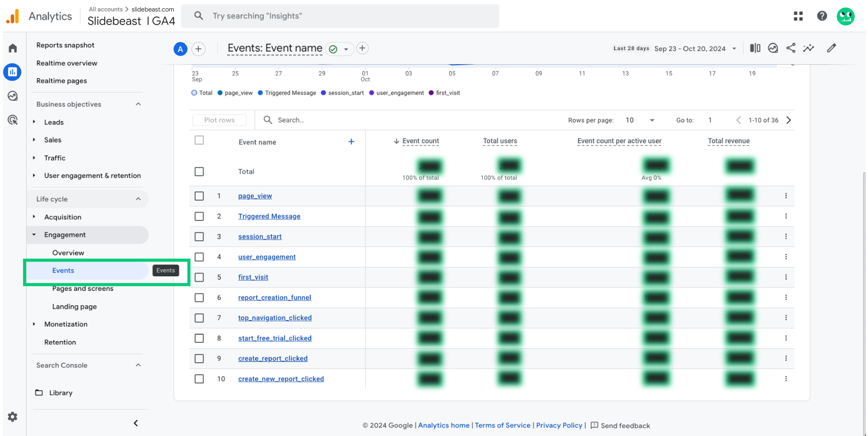This screenshot has height=436, width=868.
Task: Check the user_engagement row checkbox
Action: [x=199, y=257]
